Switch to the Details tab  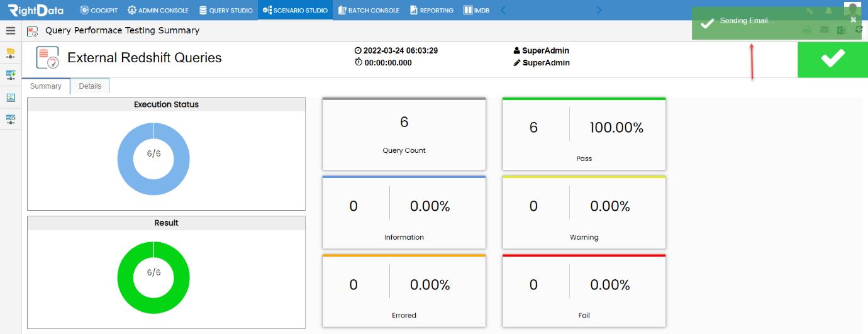90,86
